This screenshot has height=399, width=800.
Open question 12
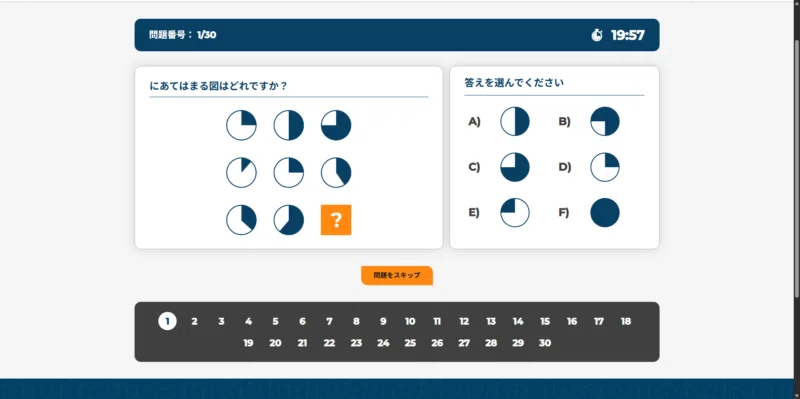click(x=464, y=321)
